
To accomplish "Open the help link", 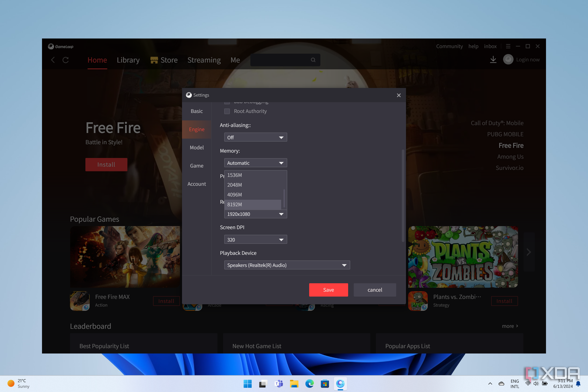I will pos(473,46).
